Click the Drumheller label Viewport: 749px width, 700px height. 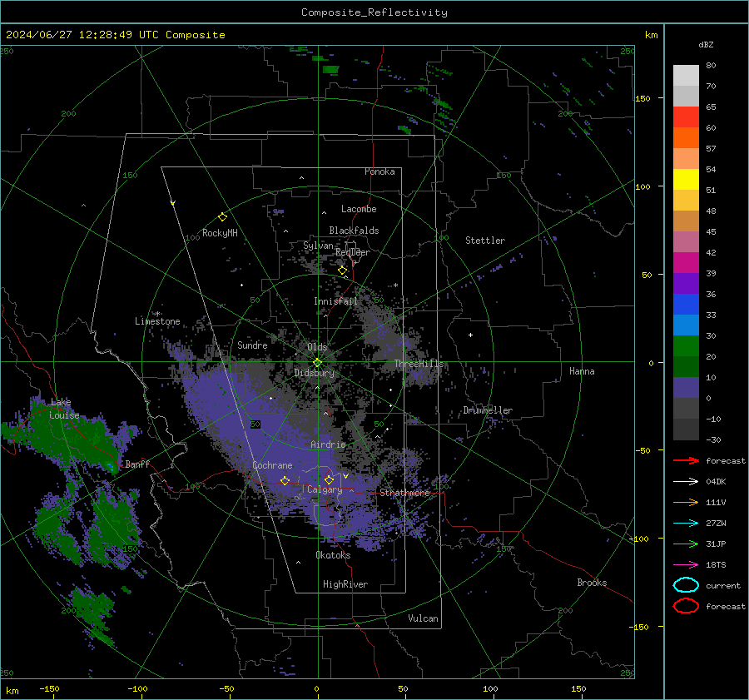tap(488, 410)
